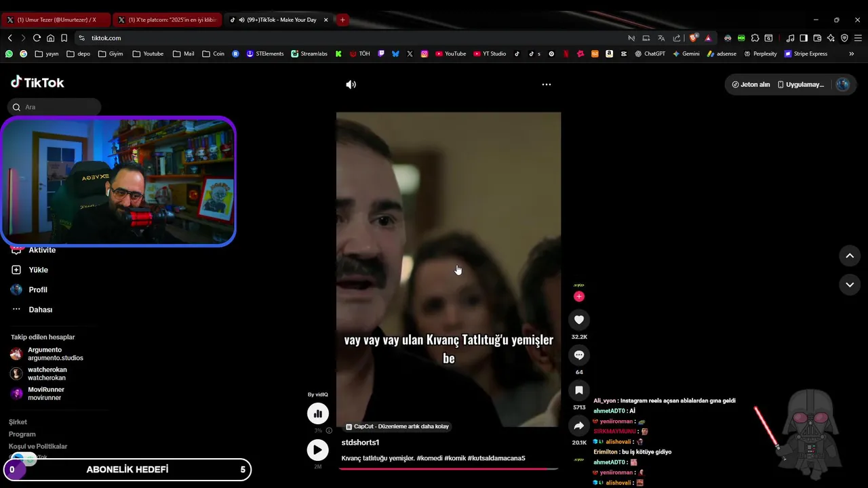Follow the creator with the red plus button
This screenshot has height=488, width=868.
tap(578, 296)
